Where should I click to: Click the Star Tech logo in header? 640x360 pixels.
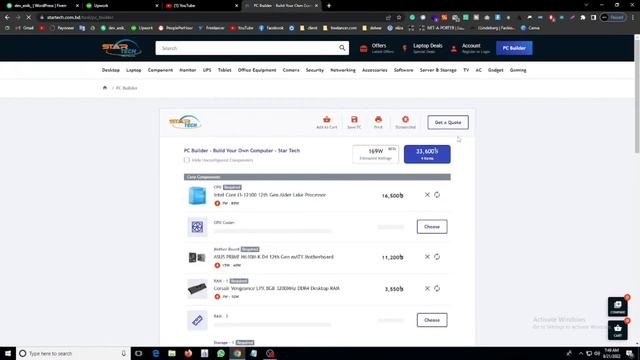coord(121,48)
